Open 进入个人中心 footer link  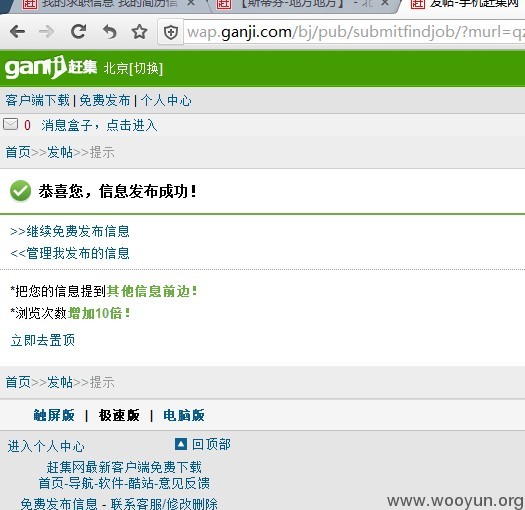click(46, 446)
